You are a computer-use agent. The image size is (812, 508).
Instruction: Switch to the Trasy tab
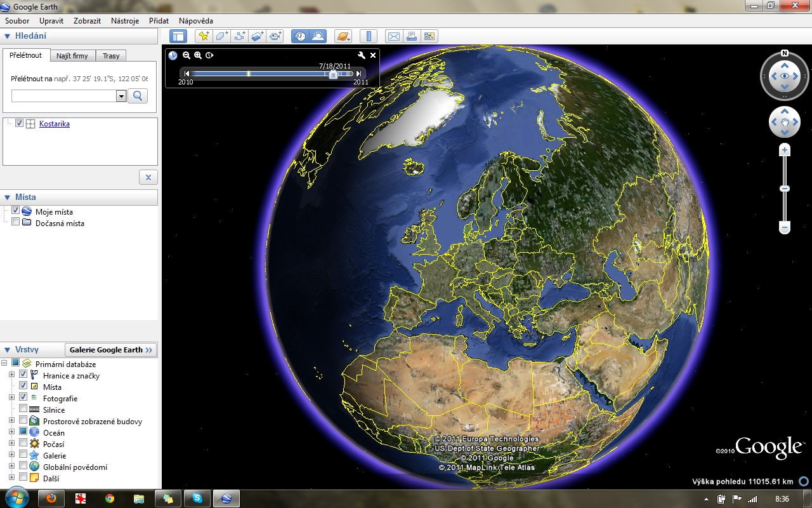coord(111,56)
